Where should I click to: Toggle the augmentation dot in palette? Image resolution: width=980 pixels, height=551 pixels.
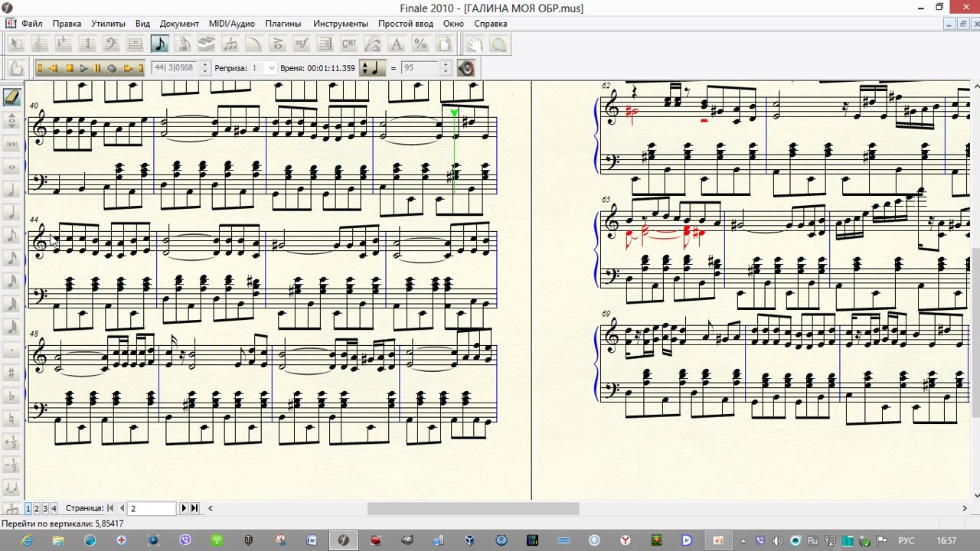[x=11, y=350]
